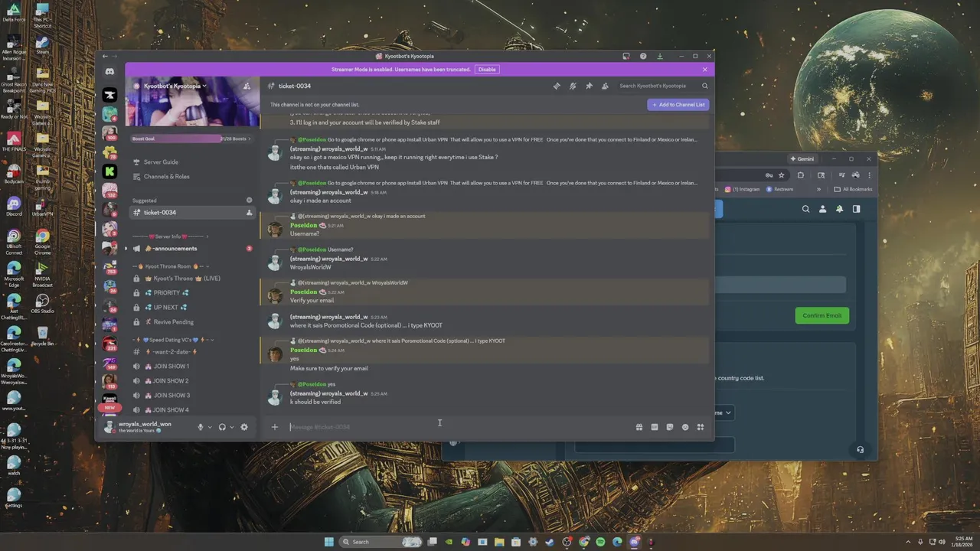
Task: Click the Windows Start button
Action: click(x=329, y=542)
